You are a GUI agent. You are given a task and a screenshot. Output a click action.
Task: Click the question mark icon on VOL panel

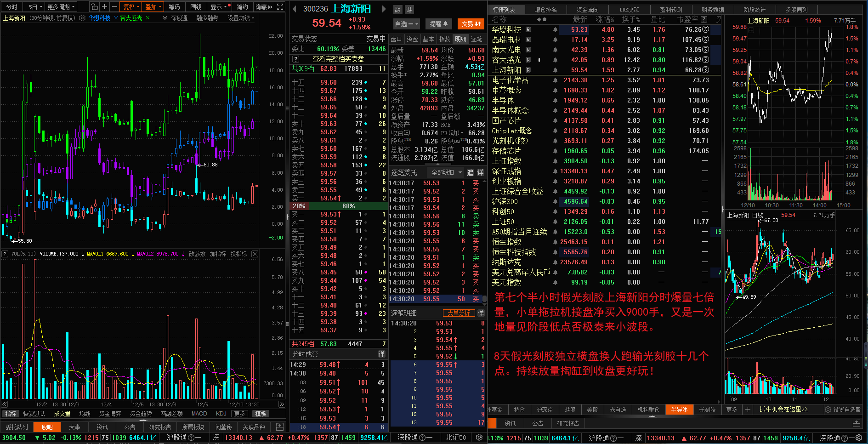(5, 254)
